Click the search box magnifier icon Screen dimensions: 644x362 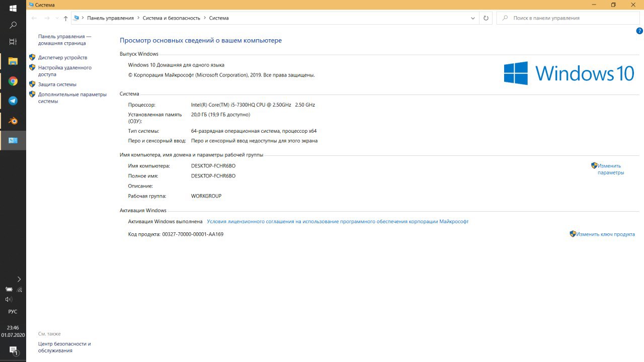(505, 18)
